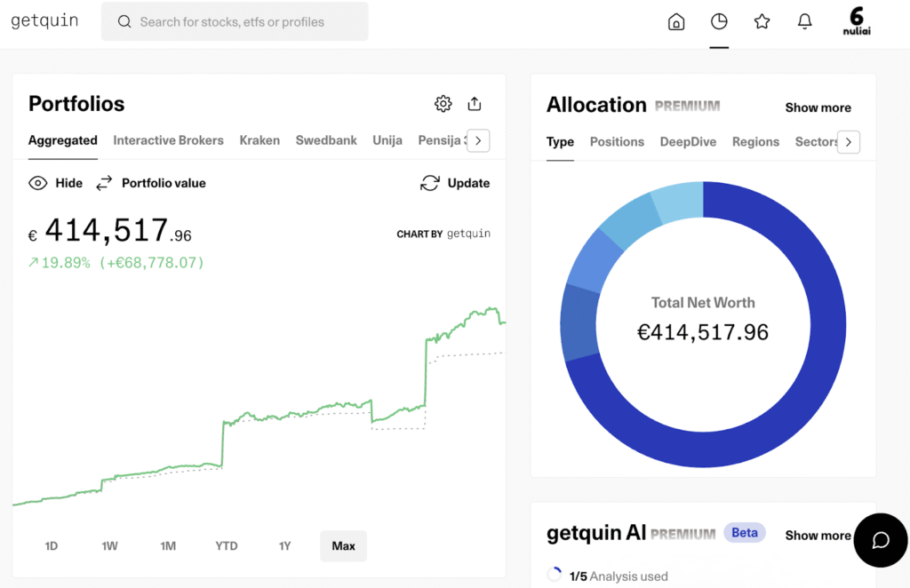Open the home feed icon
Image resolution: width=910 pixels, height=588 pixels.
pyautogui.click(x=676, y=22)
